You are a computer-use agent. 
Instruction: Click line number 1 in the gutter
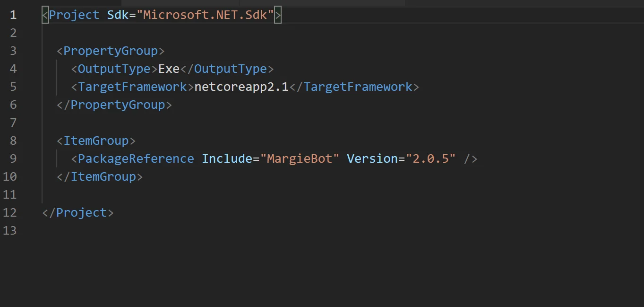tap(13, 15)
